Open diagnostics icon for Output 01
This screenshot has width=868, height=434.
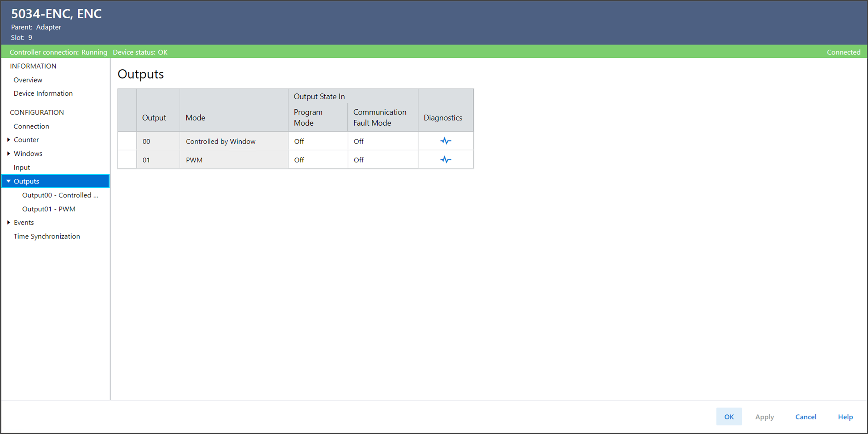click(x=446, y=160)
